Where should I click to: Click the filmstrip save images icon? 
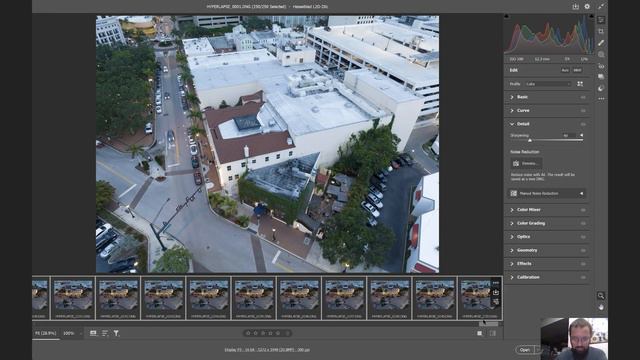click(496, 292)
